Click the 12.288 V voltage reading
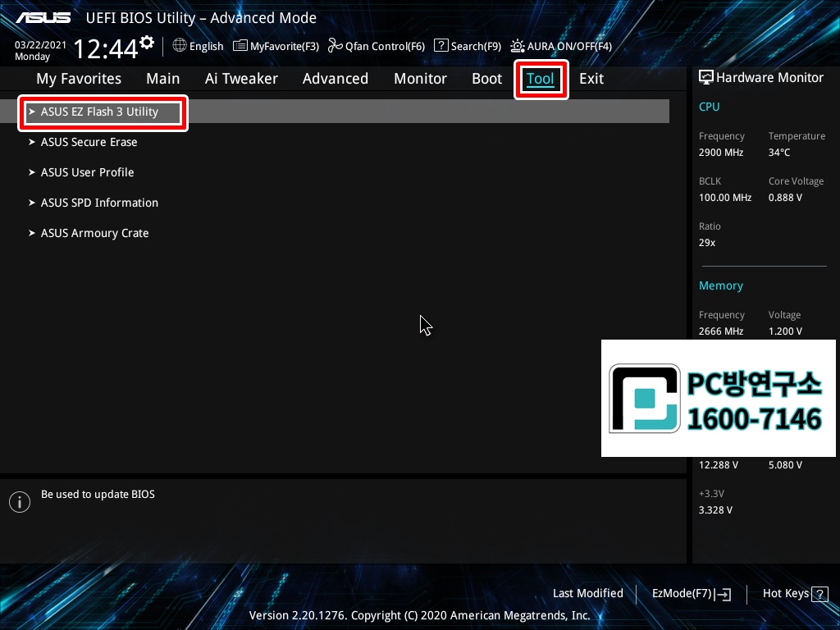The width and height of the screenshot is (840, 630). [x=718, y=465]
